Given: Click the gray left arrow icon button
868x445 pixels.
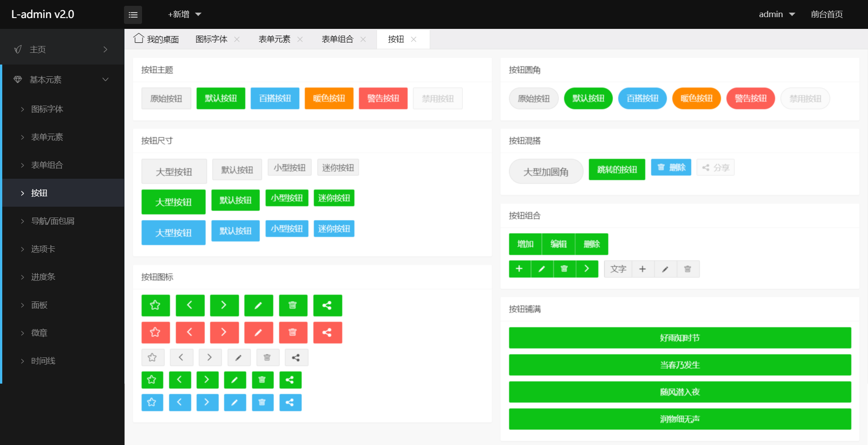Looking at the screenshot, I should [x=181, y=357].
